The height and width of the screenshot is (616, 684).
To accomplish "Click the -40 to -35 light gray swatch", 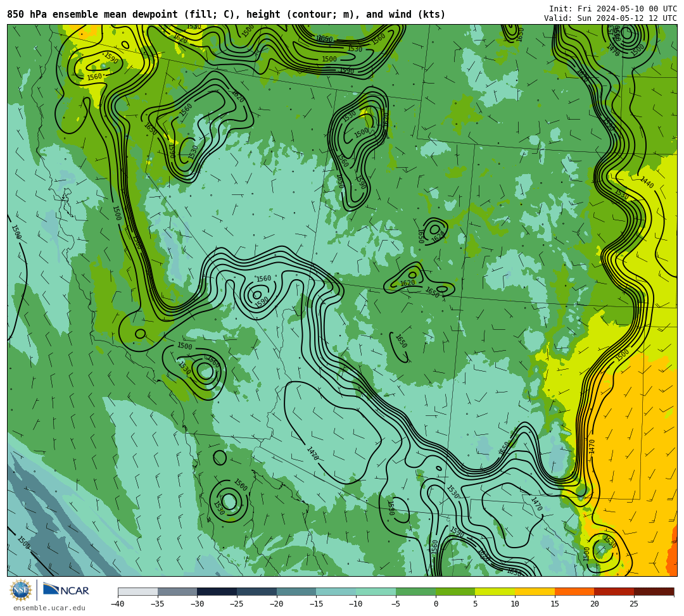I will click(x=138, y=591).
